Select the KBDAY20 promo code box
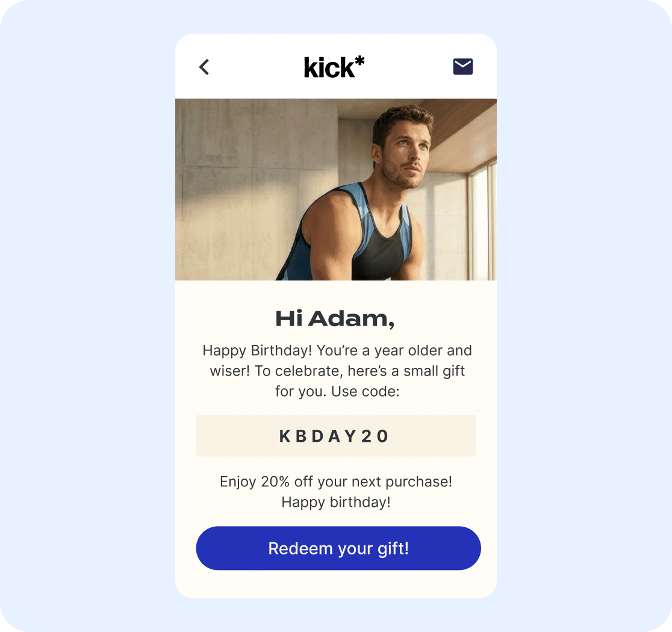This screenshot has width=672, height=632. pos(336,436)
